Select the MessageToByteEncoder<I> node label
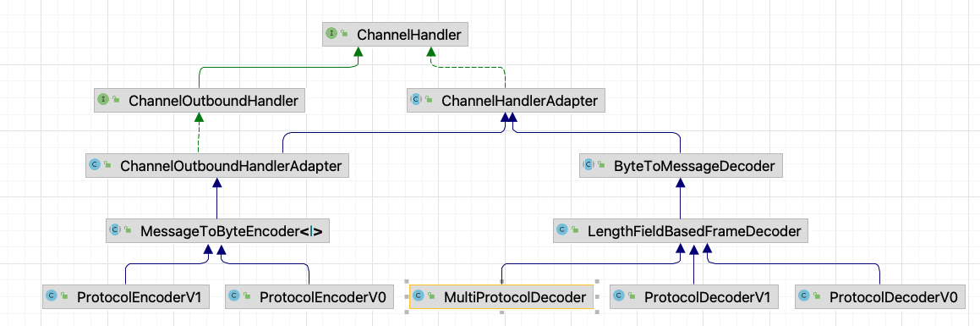The height and width of the screenshot is (326, 980). [x=232, y=232]
